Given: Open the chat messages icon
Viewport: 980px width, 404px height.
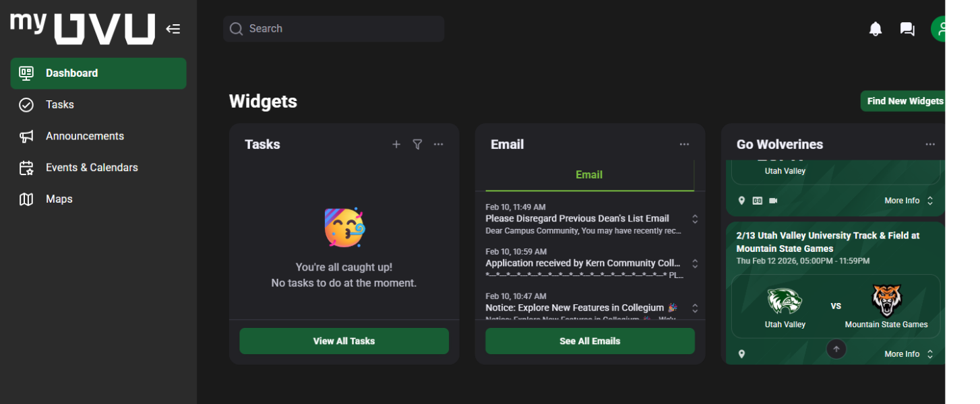Looking at the screenshot, I should [907, 29].
